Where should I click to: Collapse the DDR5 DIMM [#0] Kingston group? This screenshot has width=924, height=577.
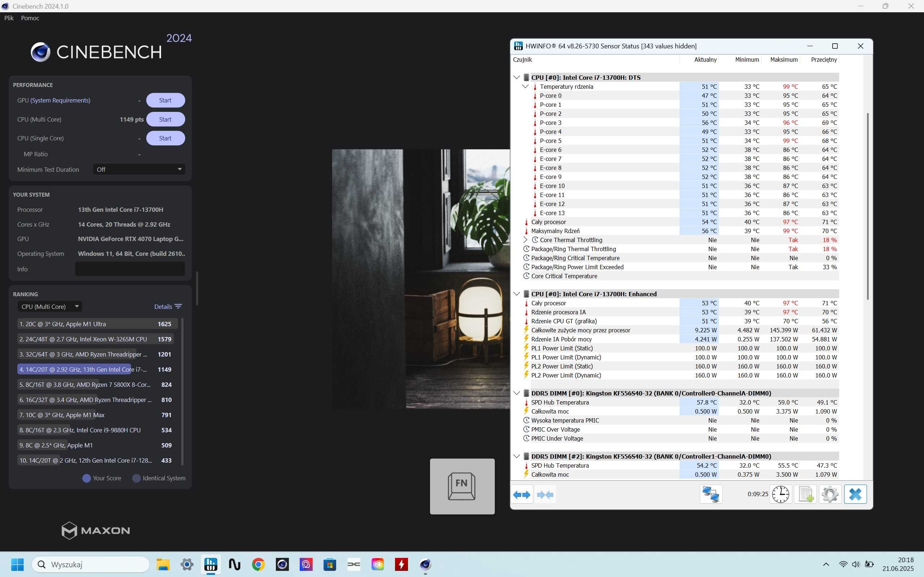click(x=517, y=393)
